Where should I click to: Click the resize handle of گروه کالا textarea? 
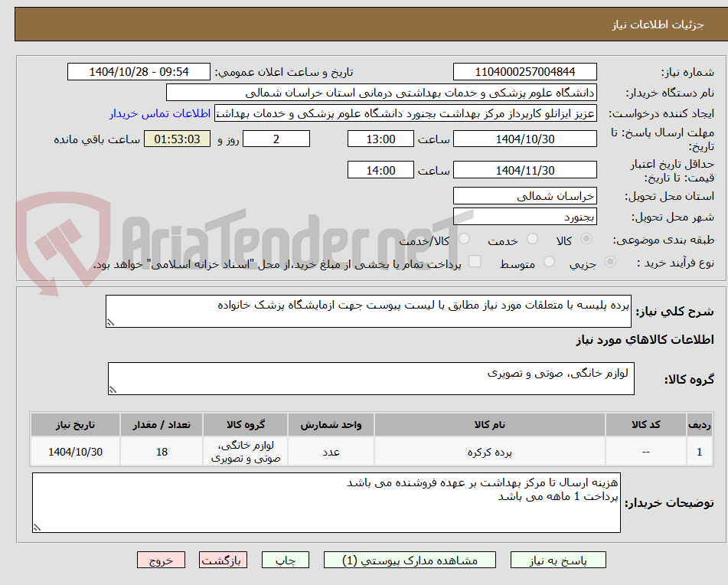(x=113, y=390)
